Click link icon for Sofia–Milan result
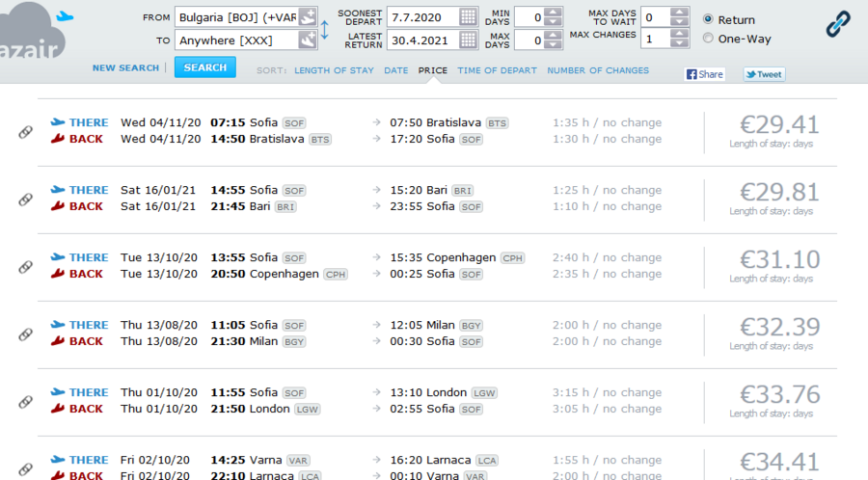868x480 pixels. (x=25, y=334)
